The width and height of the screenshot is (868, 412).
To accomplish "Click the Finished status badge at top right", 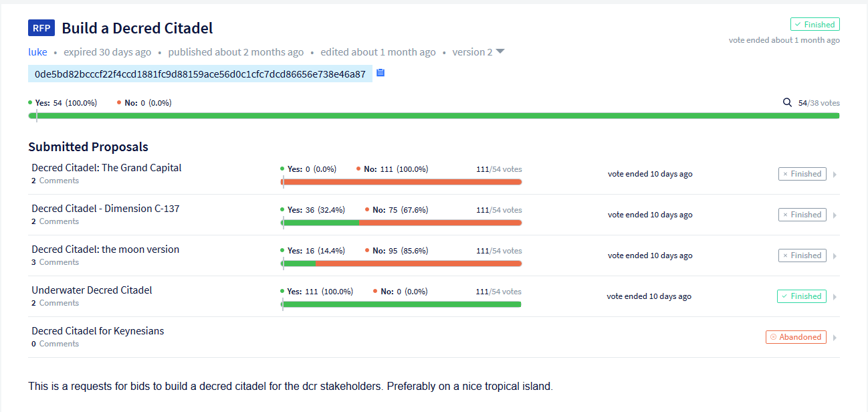I will (x=815, y=25).
